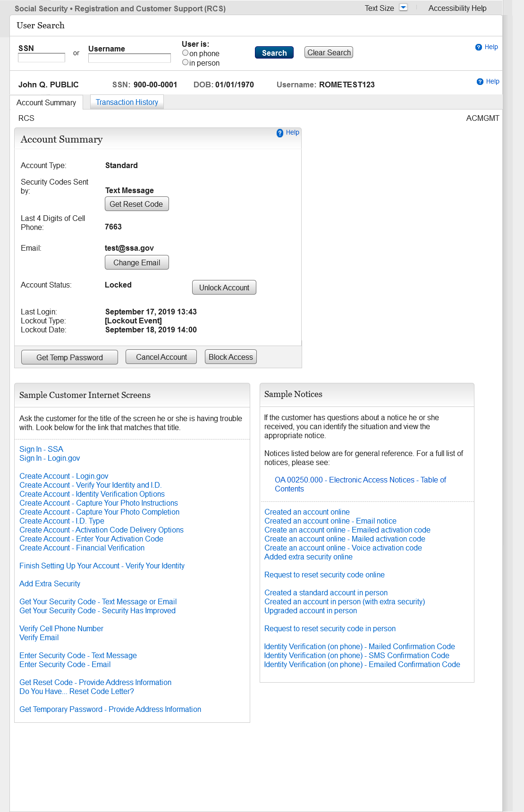The height and width of the screenshot is (812, 524).
Task: Click the Help question-mark icon beside username row
Action: [x=480, y=82]
